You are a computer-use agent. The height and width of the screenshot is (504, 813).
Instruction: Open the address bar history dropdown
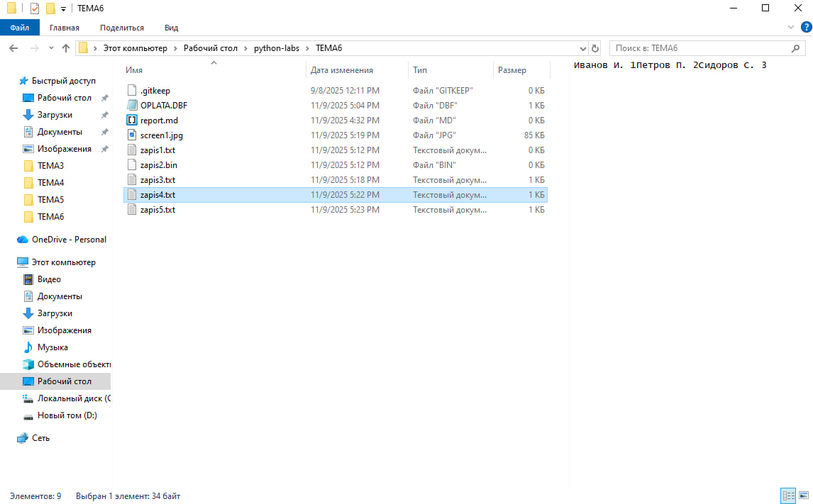pyautogui.click(x=582, y=48)
